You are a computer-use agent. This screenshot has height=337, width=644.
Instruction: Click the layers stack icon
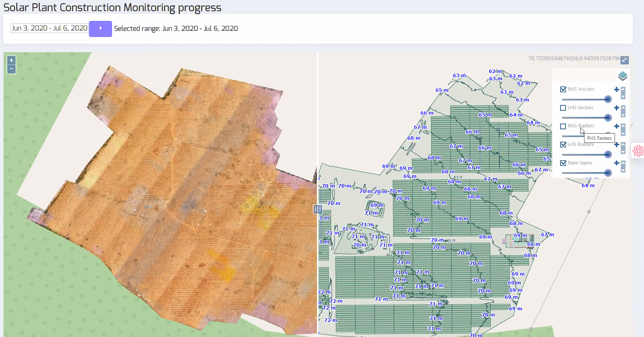click(622, 76)
